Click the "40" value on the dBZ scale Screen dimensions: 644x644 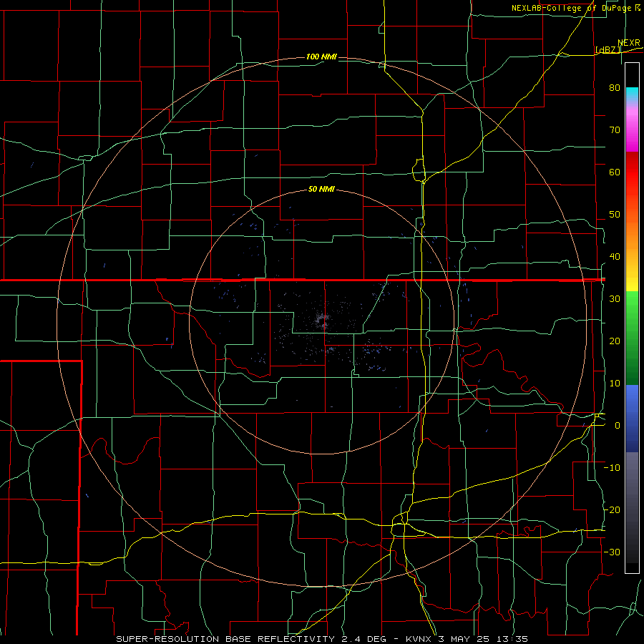click(615, 257)
